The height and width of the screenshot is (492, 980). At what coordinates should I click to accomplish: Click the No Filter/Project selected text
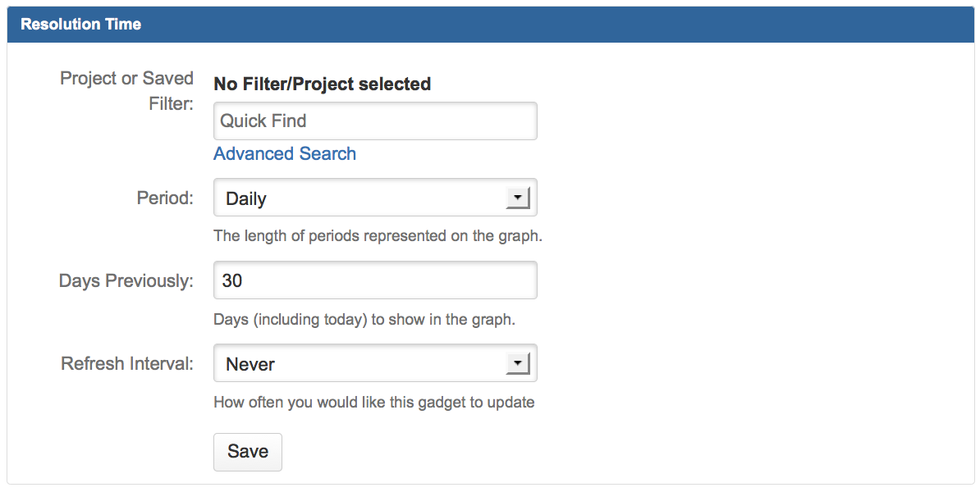click(322, 84)
